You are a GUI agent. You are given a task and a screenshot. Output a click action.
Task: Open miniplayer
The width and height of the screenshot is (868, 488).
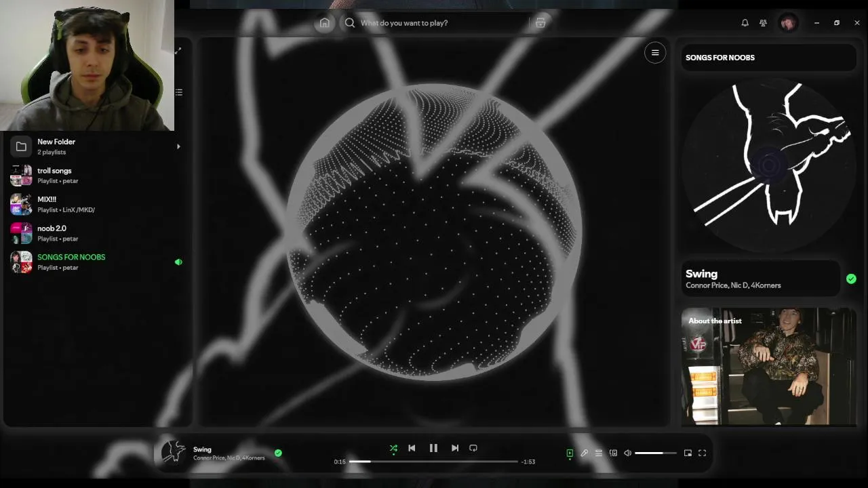tap(688, 453)
